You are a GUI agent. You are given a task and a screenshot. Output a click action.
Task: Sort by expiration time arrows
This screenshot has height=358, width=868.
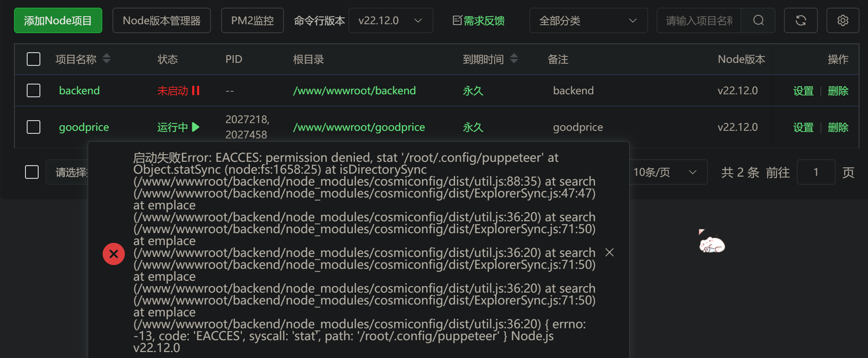514,59
